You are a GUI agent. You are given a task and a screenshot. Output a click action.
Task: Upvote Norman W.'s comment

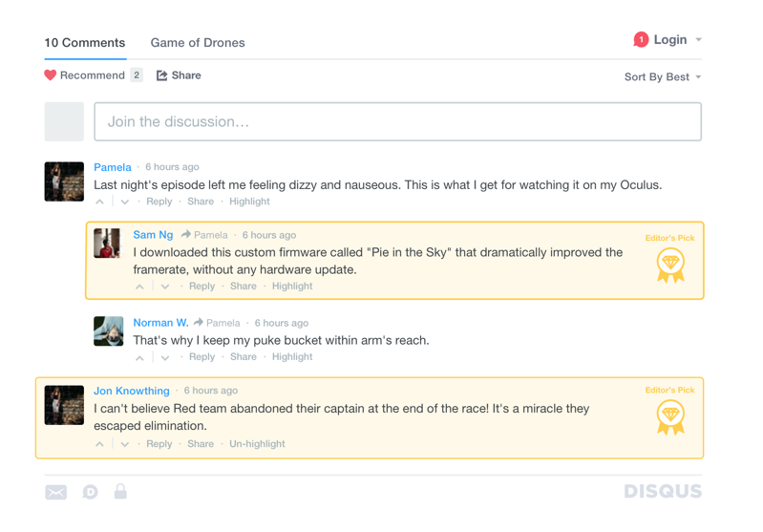[x=139, y=357]
